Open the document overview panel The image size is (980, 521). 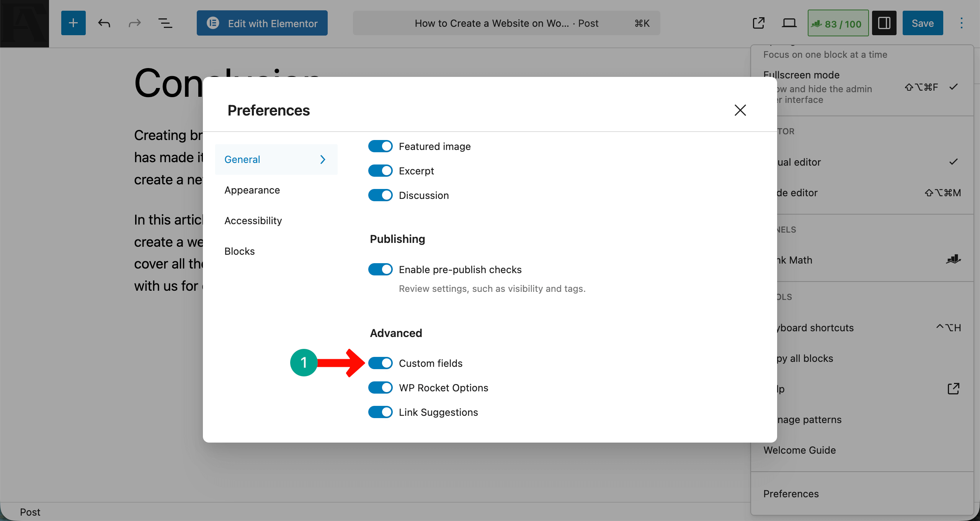click(166, 23)
